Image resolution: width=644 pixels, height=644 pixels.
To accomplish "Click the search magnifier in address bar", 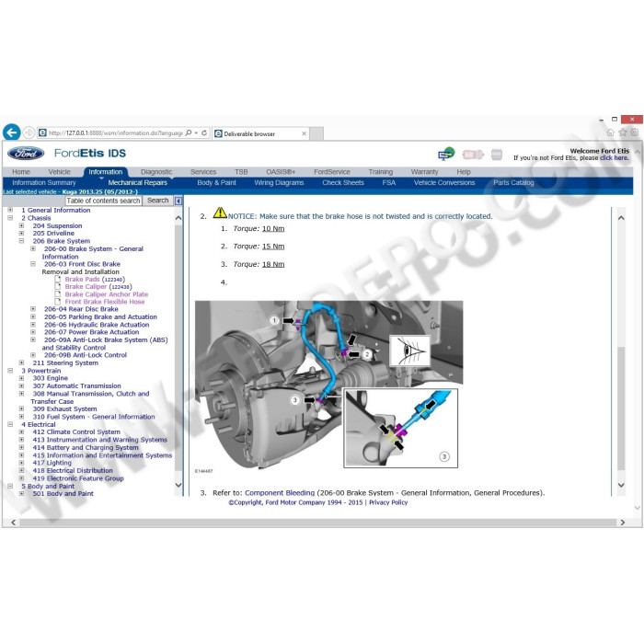I will pyautogui.click(x=189, y=133).
